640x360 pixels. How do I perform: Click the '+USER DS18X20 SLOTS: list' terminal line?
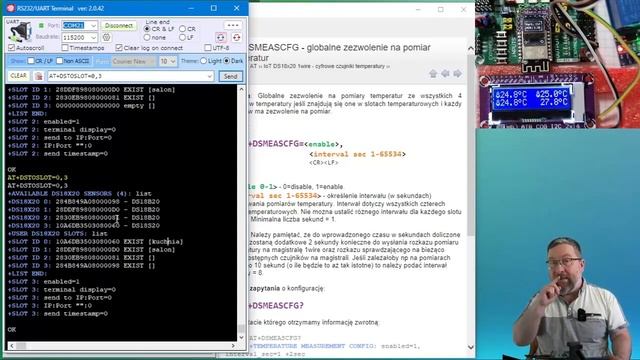click(58, 233)
